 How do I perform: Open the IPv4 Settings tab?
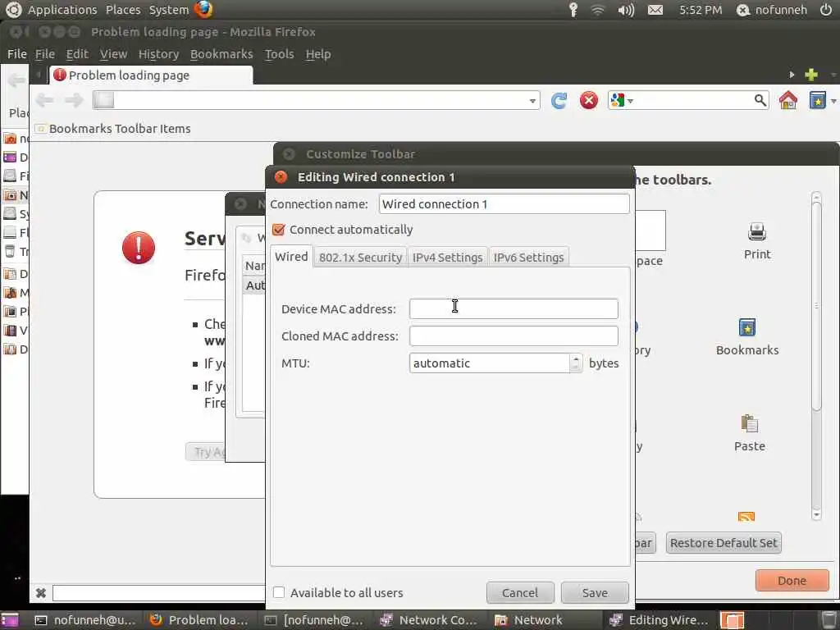(x=447, y=258)
